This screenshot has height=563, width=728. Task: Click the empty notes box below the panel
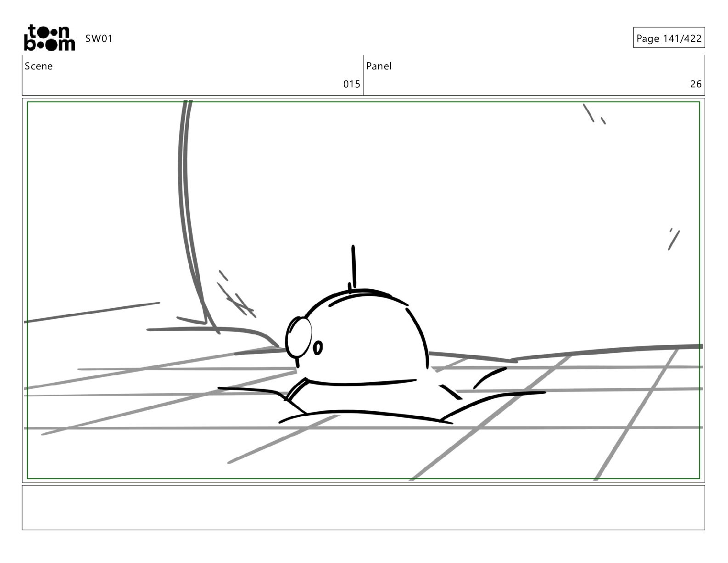(363, 507)
